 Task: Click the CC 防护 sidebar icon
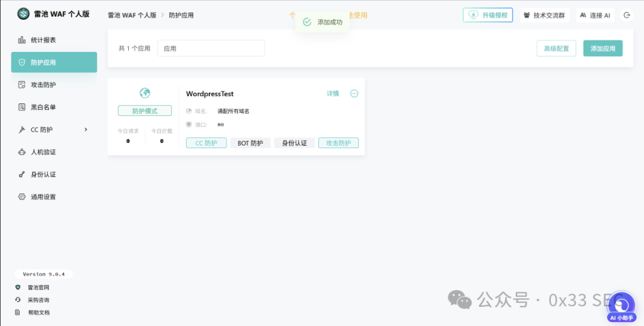(22, 130)
